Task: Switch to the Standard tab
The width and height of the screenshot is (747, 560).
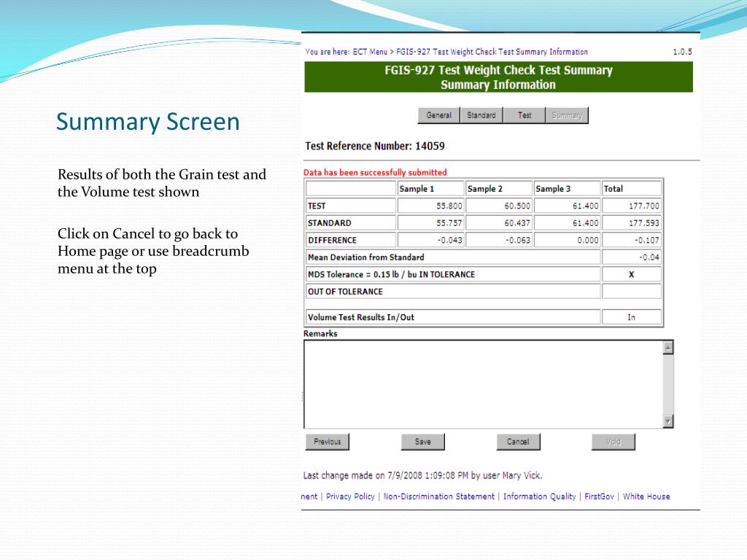Action: click(x=481, y=115)
